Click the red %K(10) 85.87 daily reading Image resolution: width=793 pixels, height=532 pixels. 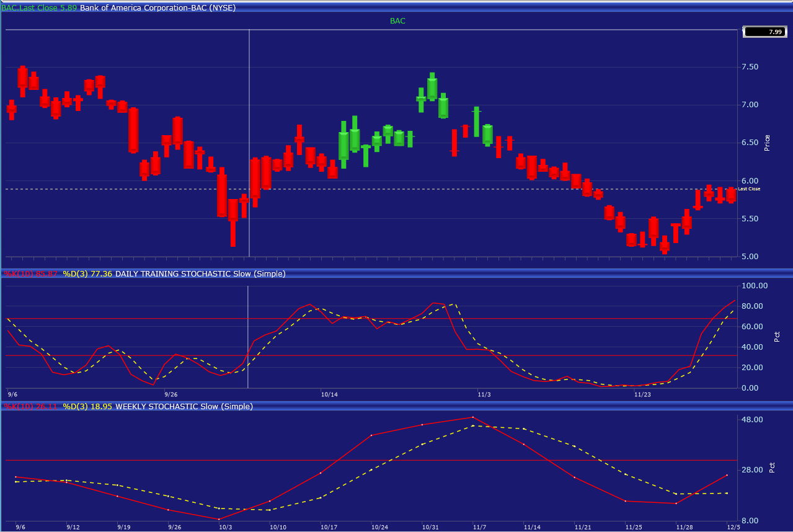point(32,273)
